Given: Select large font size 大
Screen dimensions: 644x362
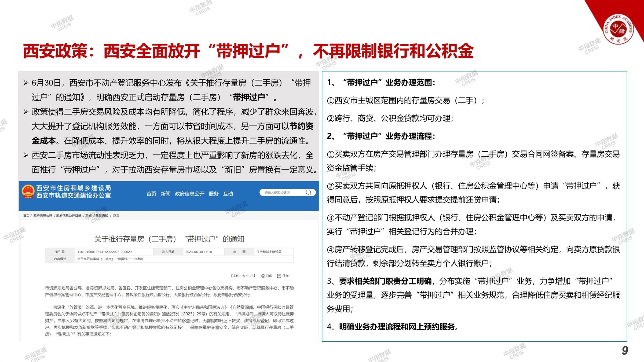Looking at the screenshot, I should coord(244,276).
